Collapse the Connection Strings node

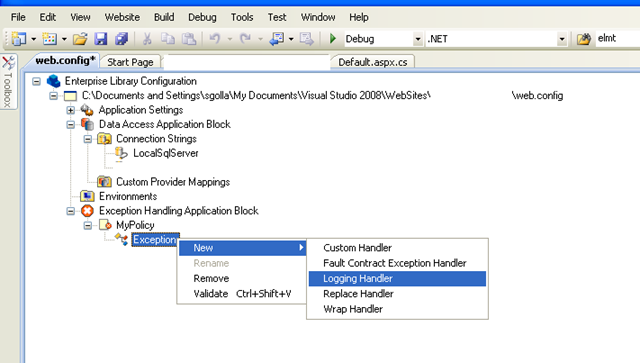pyautogui.click(x=88, y=139)
